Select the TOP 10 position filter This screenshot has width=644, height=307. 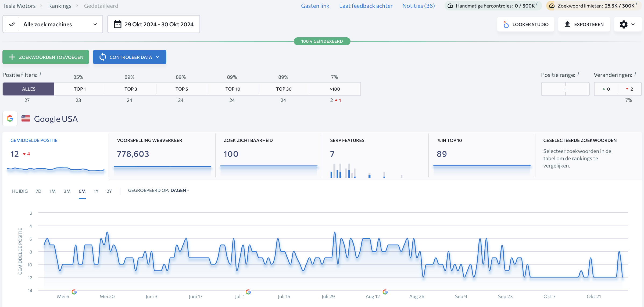tap(233, 89)
